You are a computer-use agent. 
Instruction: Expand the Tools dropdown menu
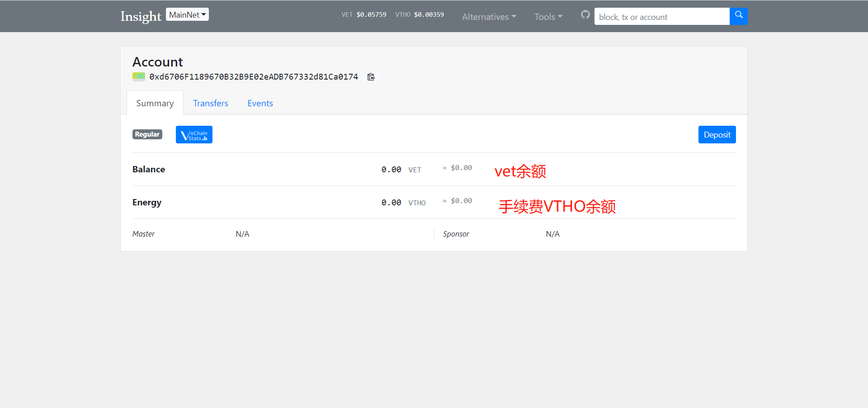(548, 17)
